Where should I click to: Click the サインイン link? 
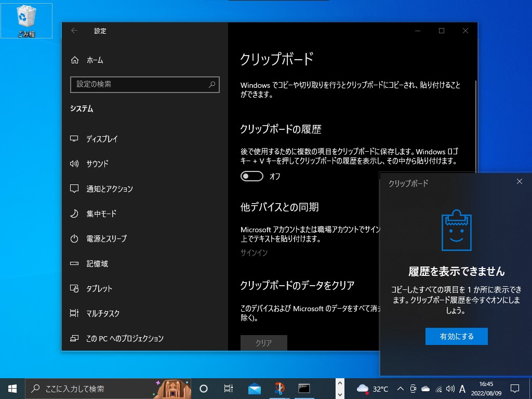click(253, 253)
